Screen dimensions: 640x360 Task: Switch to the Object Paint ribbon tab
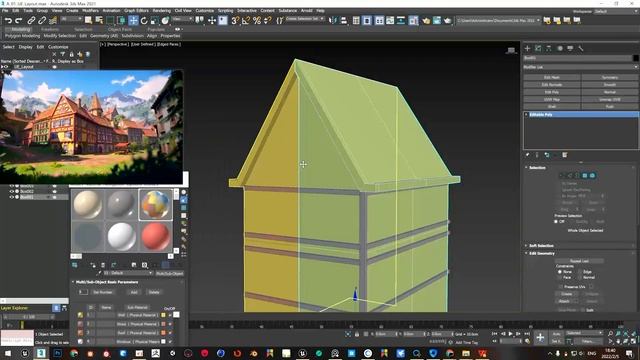pyautogui.click(x=120, y=29)
